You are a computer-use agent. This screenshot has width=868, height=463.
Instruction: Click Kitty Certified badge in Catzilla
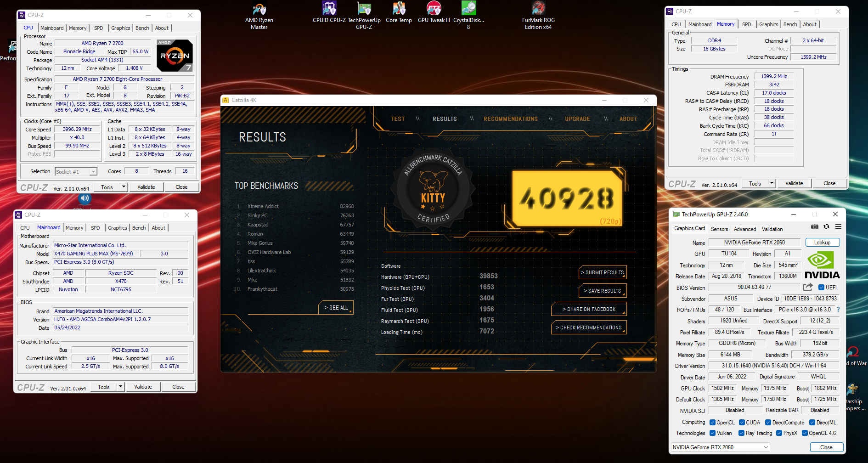pos(432,189)
